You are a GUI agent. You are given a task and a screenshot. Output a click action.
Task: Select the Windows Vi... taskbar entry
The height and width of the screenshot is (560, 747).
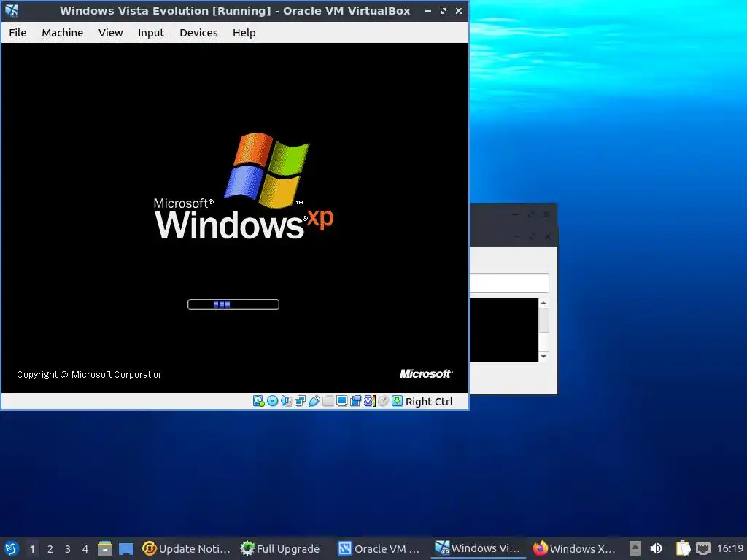pos(477,548)
